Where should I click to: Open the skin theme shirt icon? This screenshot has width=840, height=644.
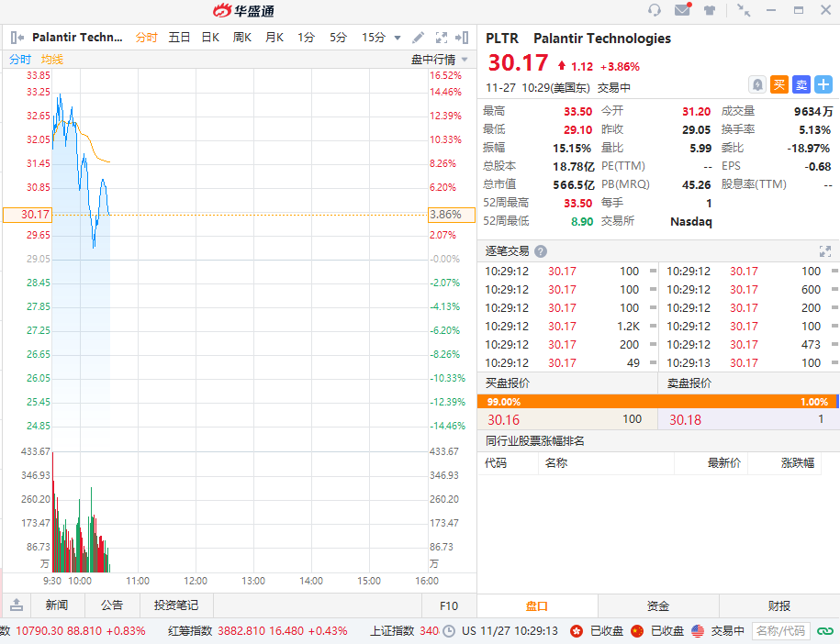click(710, 10)
